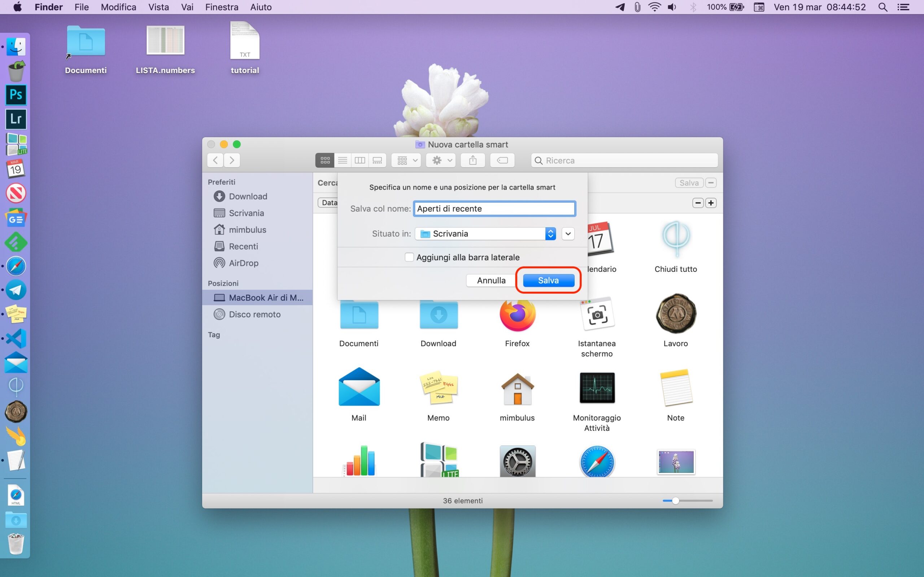Open the Situato in Scrivania dropdown

(x=485, y=234)
